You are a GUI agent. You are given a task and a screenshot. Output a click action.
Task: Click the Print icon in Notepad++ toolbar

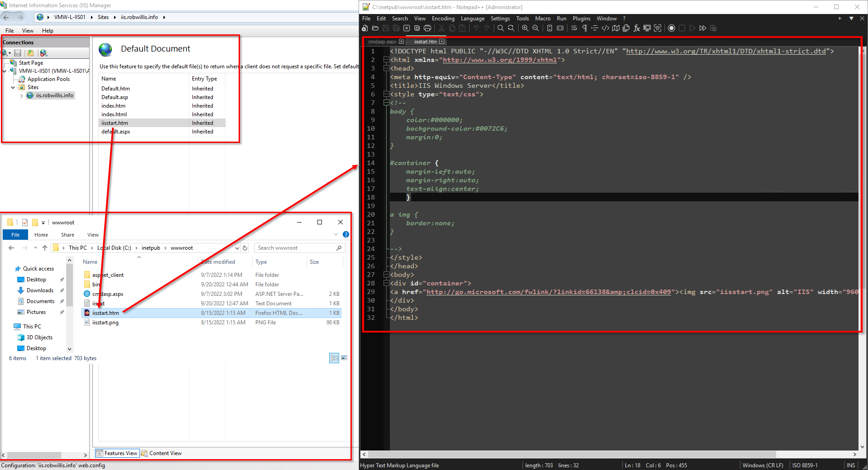click(427, 28)
